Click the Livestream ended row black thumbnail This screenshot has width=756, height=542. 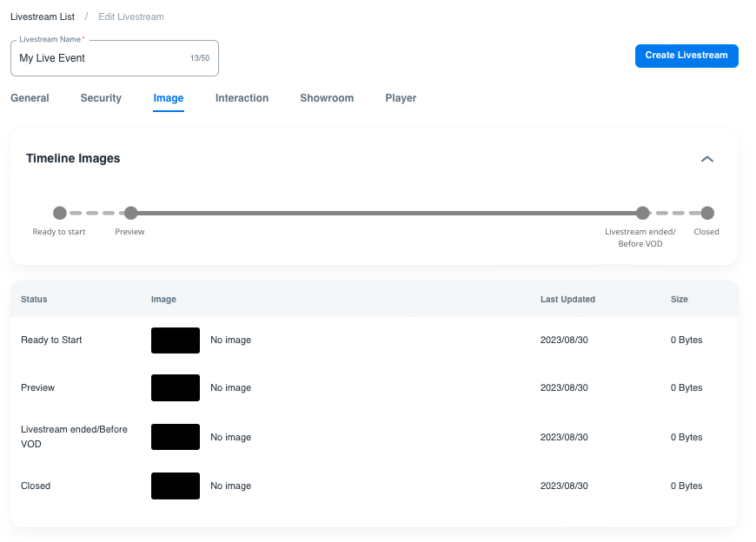(176, 437)
